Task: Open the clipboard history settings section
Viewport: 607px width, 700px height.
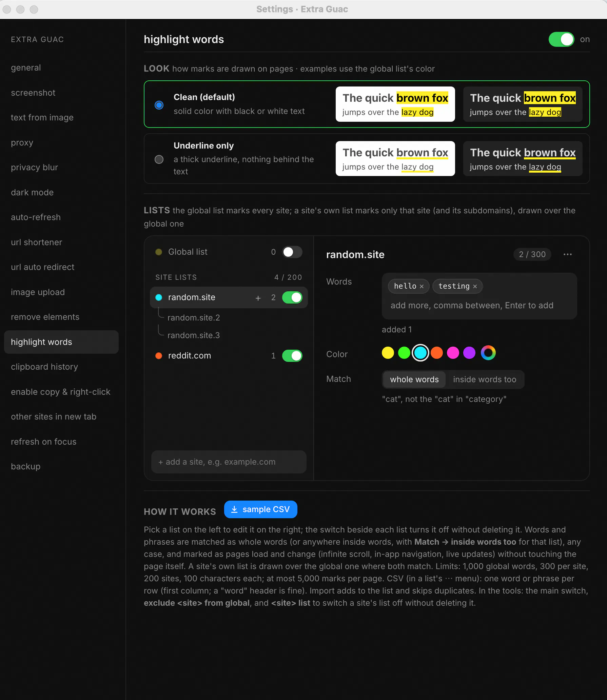Action: point(44,367)
